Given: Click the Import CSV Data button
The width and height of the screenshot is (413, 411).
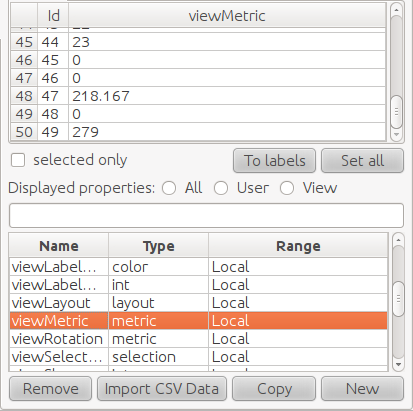Looking at the screenshot, I should click(162, 389).
